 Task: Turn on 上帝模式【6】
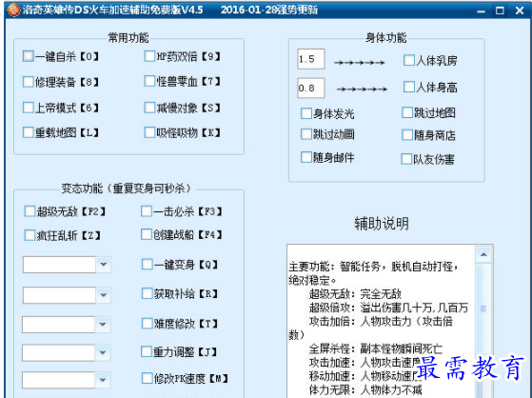(x=29, y=108)
